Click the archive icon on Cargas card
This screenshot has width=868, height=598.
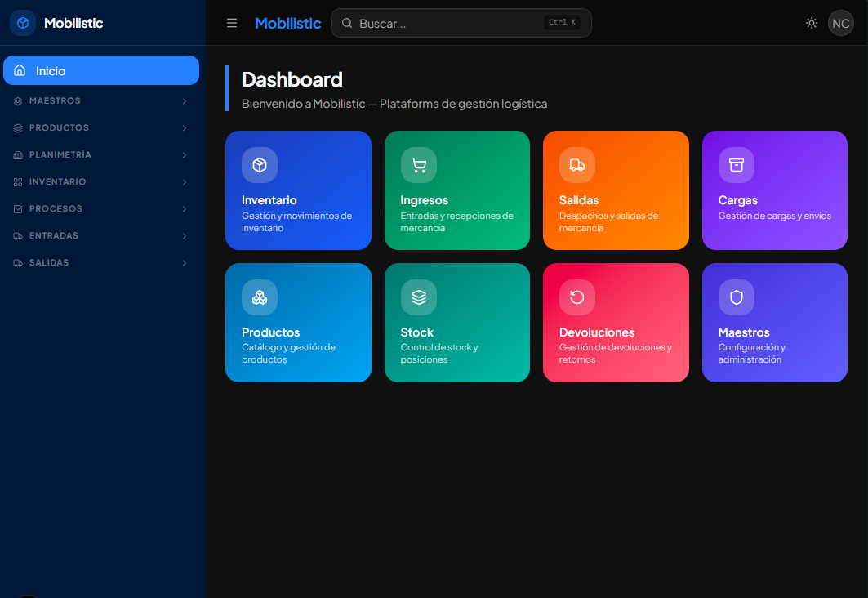[737, 165]
